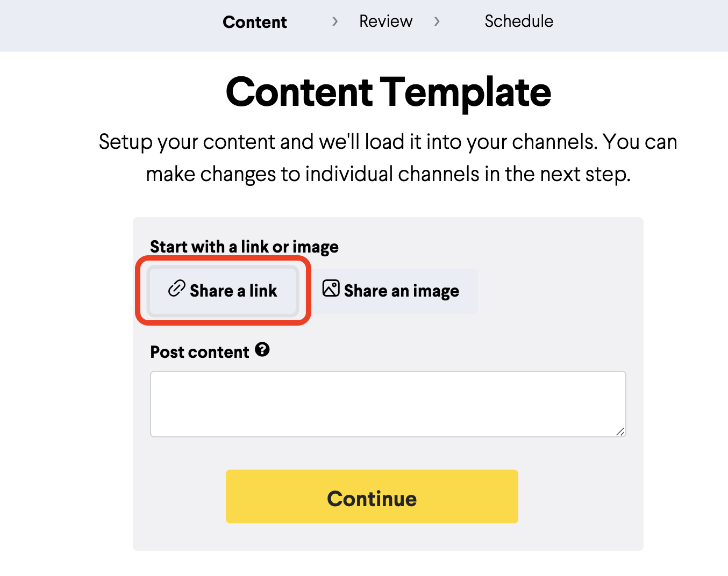728x576 pixels.
Task: Open the Post content help question mark
Action: point(262,350)
